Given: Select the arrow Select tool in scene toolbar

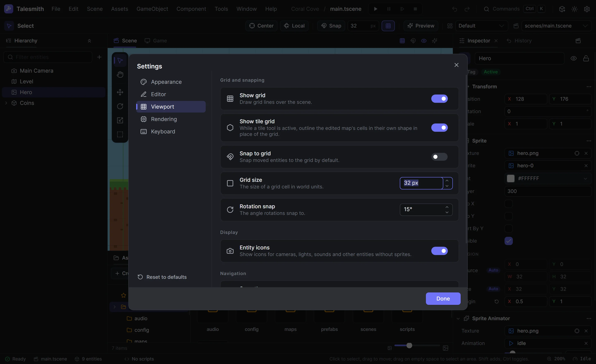Looking at the screenshot, I should click(120, 60).
